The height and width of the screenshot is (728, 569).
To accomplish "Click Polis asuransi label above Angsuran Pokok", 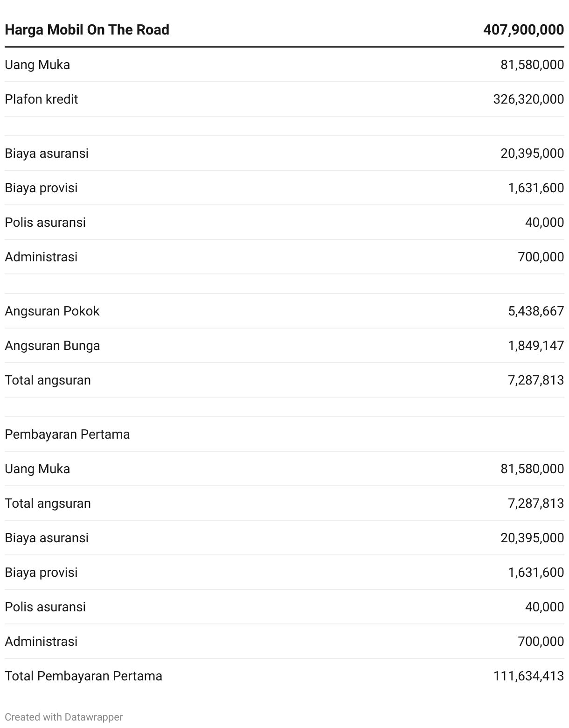I will 45,223.
